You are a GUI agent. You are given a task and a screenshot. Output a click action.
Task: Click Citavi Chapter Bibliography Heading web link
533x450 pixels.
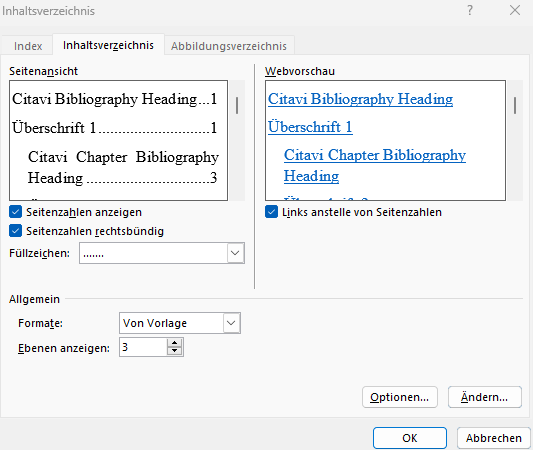375,166
